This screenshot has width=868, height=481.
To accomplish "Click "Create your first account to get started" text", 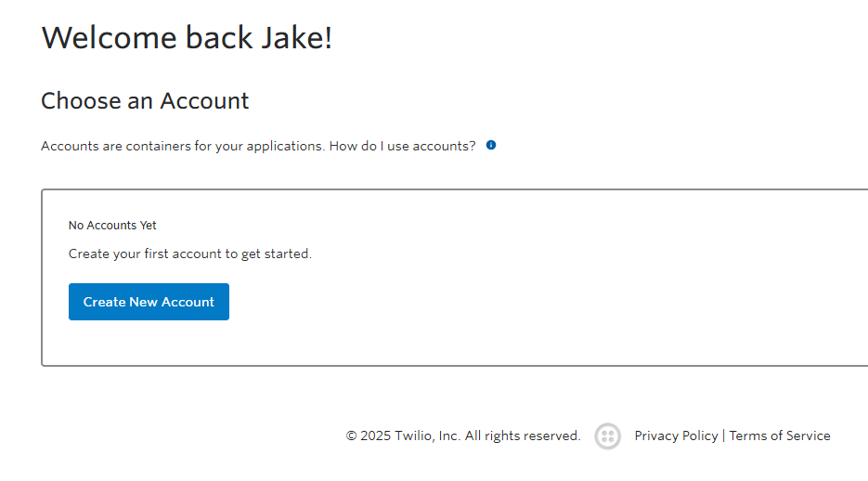I will pyautogui.click(x=190, y=253).
